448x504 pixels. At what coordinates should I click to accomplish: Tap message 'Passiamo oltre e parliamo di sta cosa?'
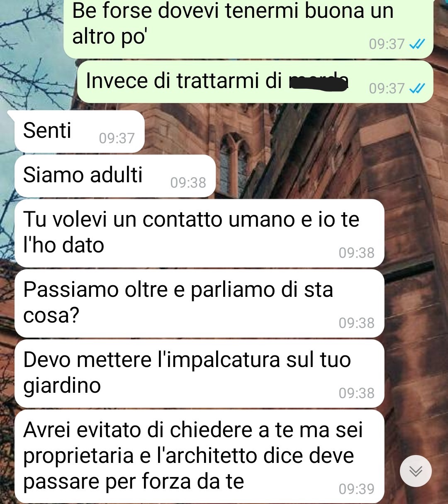199,303
